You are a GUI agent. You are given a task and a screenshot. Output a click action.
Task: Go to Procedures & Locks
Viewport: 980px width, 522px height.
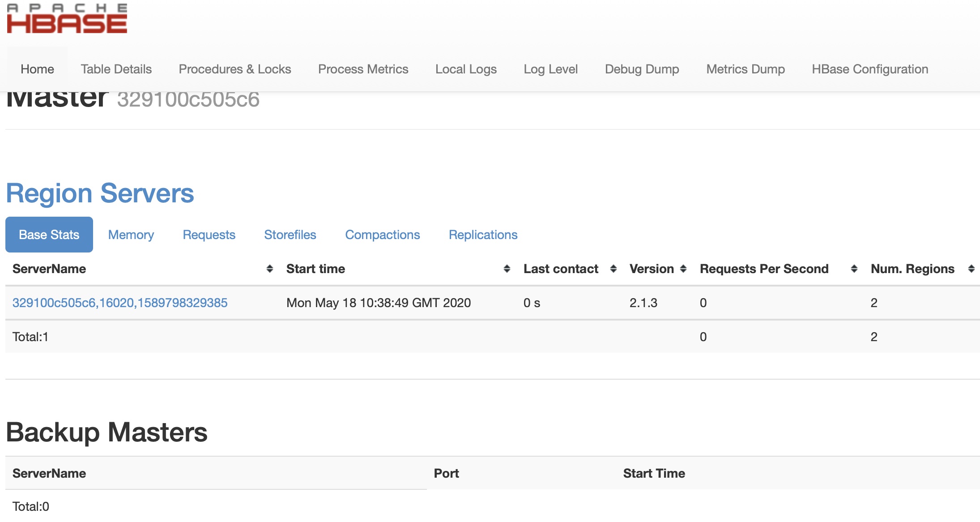(x=235, y=69)
